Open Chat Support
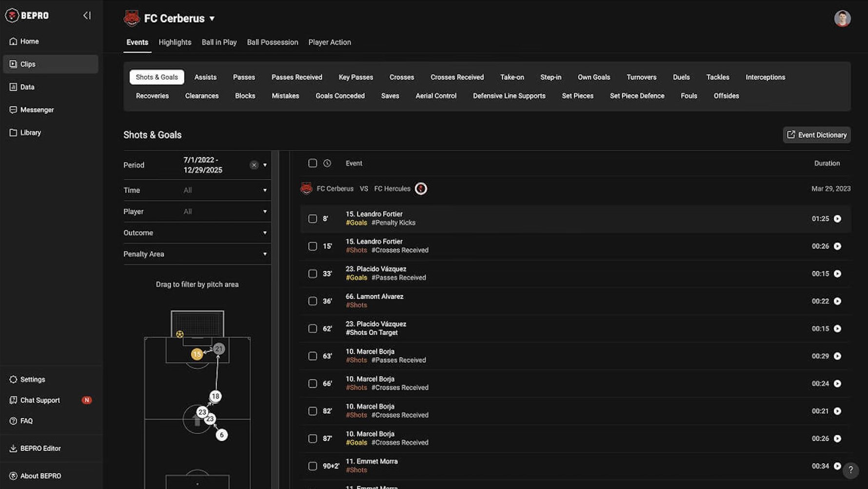Viewport: 868px width, 489px height. tap(50, 400)
